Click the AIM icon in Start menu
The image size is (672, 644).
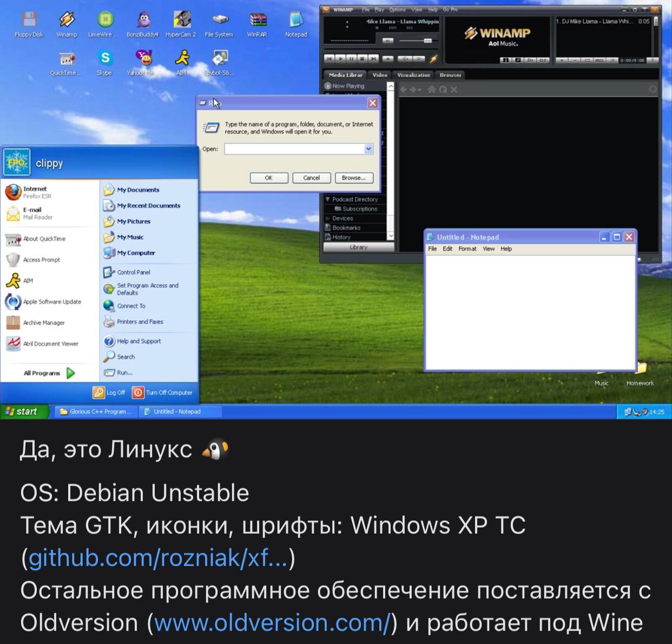pos(14,281)
